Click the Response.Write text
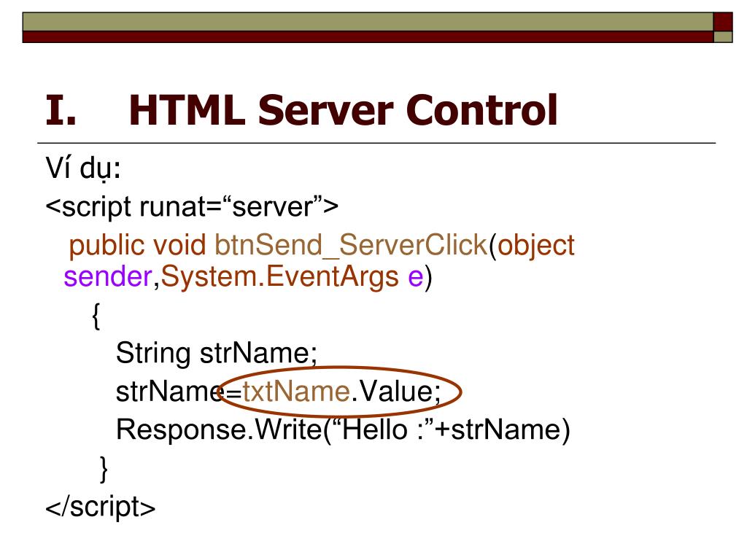 219,430
